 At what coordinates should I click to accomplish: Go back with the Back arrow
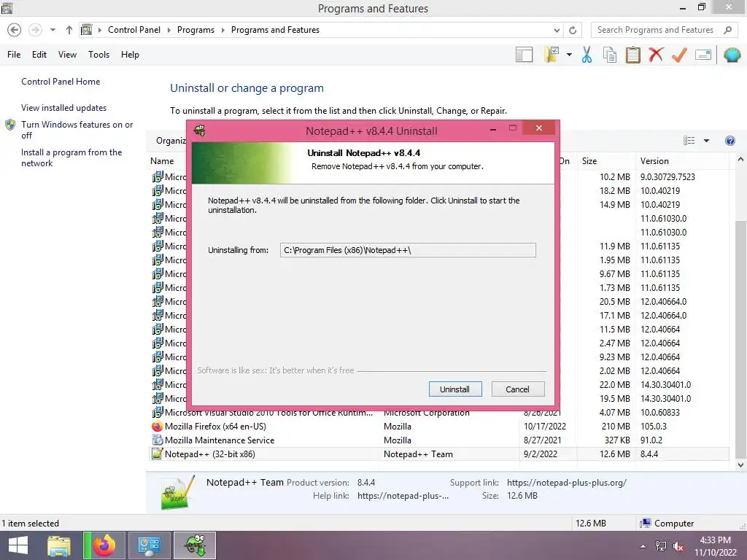point(15,30)
